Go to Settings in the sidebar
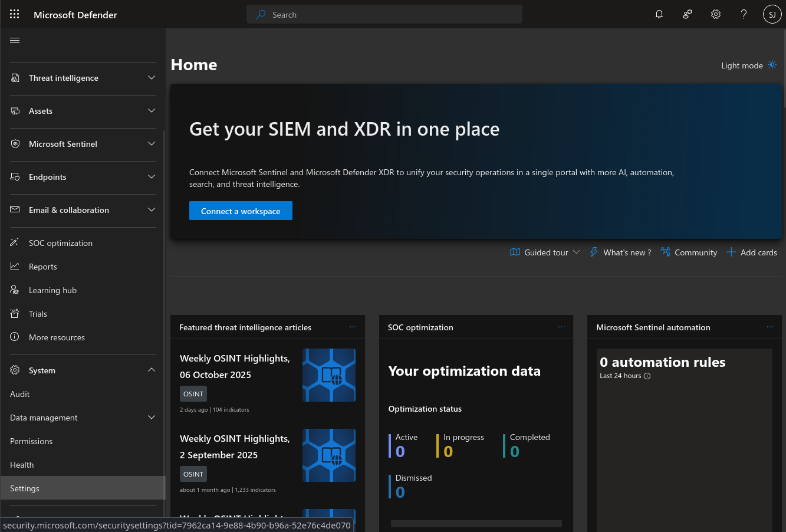This screenshot has height=532, width=786. (x=25, y=488)
